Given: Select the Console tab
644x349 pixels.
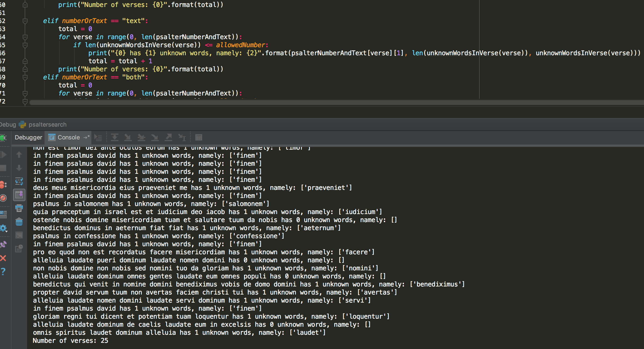Looking at the screenshot, I should point(68,138).
